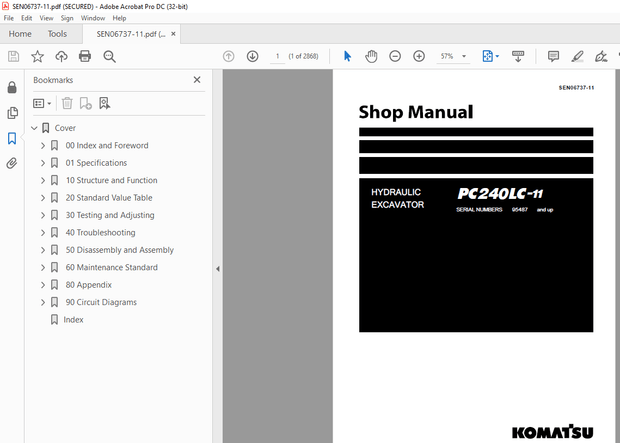The height and width of the screenshot is (443, 620).
Task: Open the Edit menu
Action: tap(26, 18)
